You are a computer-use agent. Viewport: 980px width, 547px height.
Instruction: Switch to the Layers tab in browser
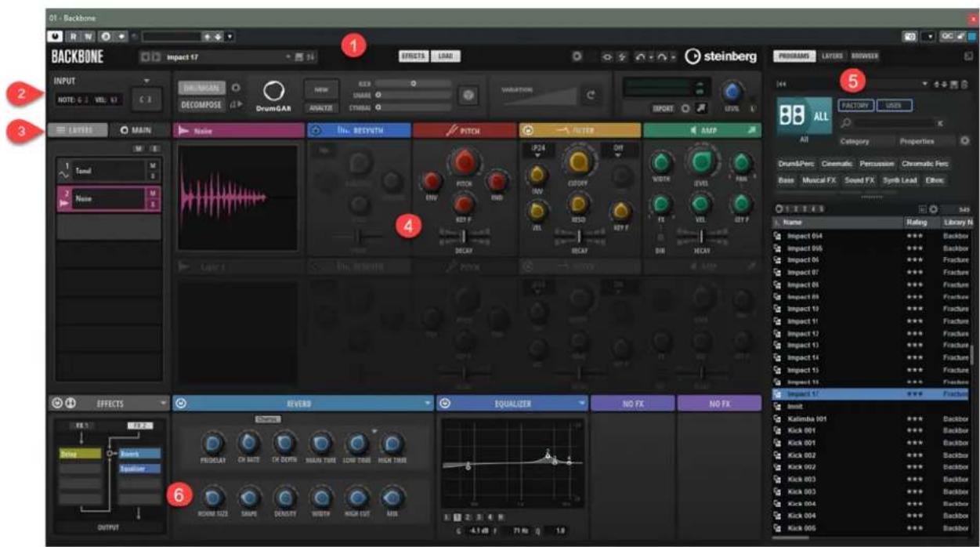click(832, 56)
